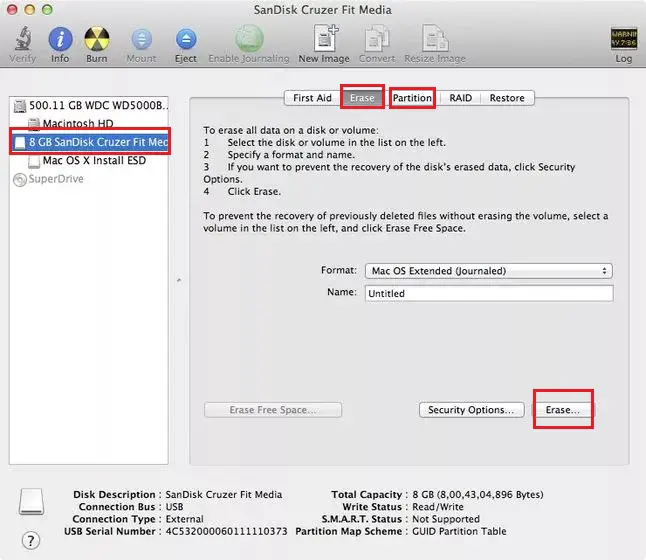Viewport: 646px width, 560px height.
Task: Click the Resize Image toolbar icon
Action: pos(435,38)
